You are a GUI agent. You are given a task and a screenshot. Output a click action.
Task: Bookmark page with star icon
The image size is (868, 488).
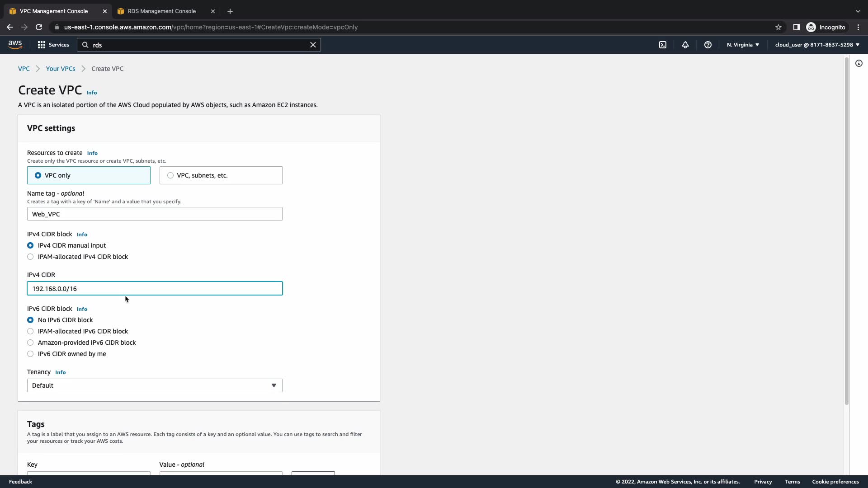tap(778, 27)
